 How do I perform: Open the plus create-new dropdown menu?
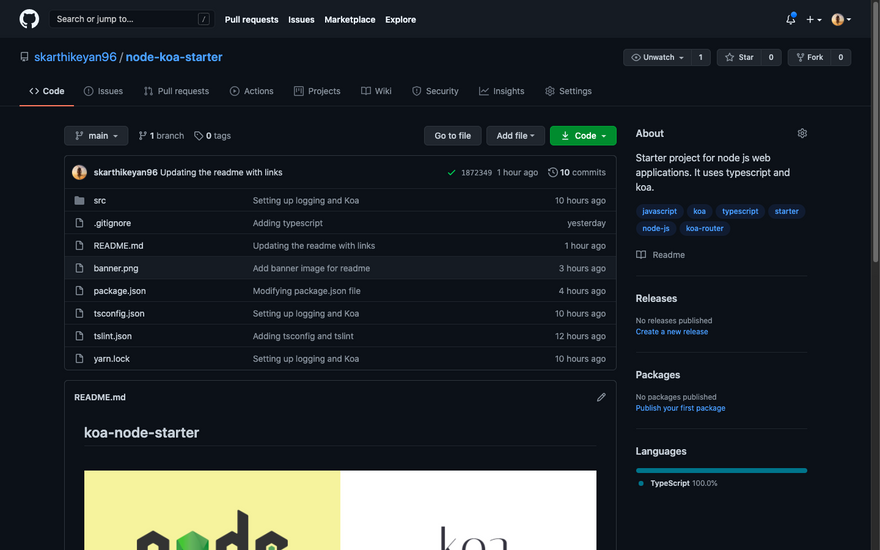[x=814, y=19]
